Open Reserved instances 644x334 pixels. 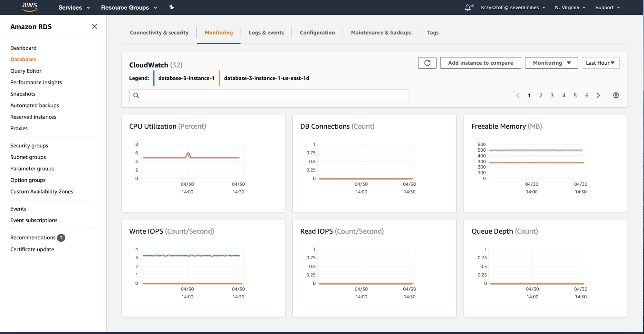[33, 117]
